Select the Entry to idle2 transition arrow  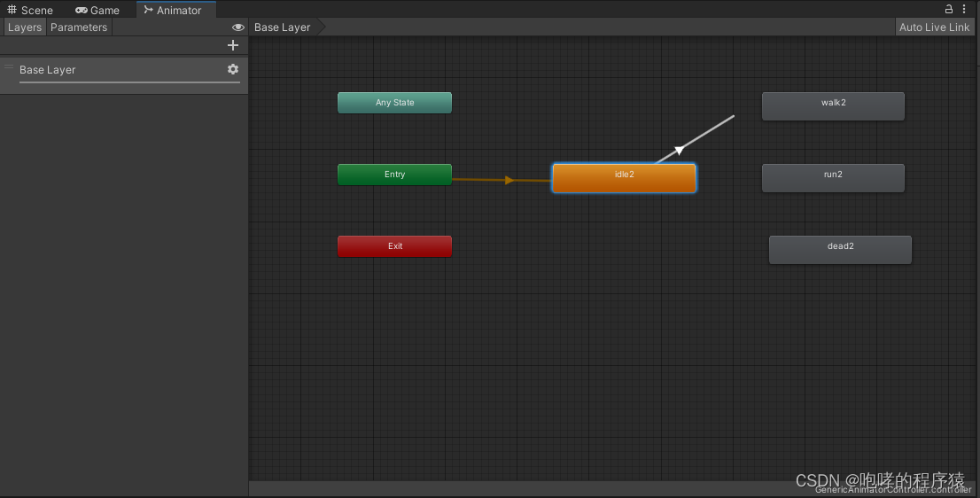(509, 180)
